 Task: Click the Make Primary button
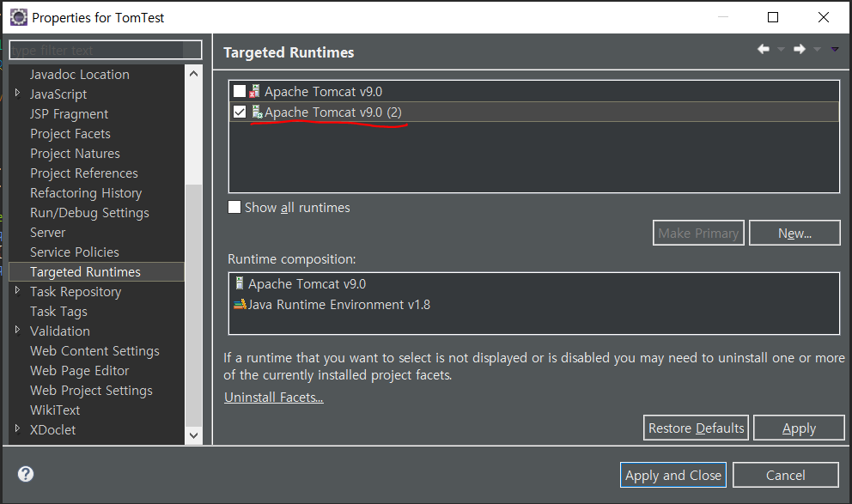click(x=698, y=233)
